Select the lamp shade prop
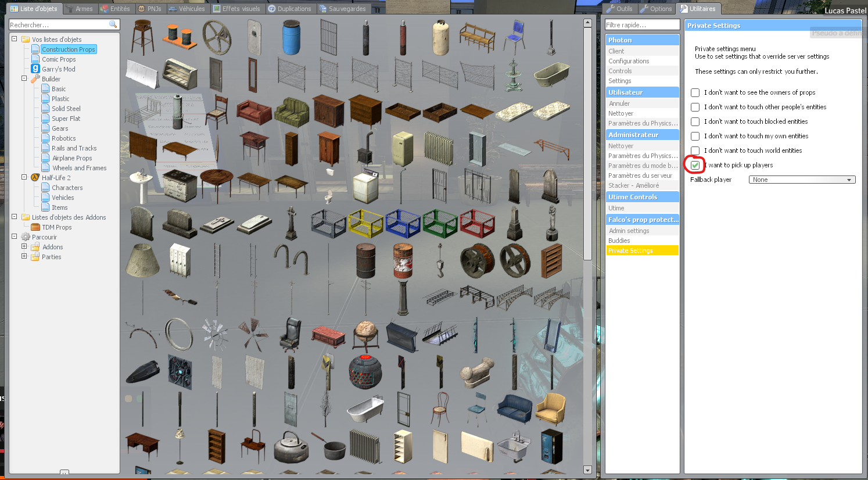Viewport: 868px width, 480px height. click(x=142, y=260)
